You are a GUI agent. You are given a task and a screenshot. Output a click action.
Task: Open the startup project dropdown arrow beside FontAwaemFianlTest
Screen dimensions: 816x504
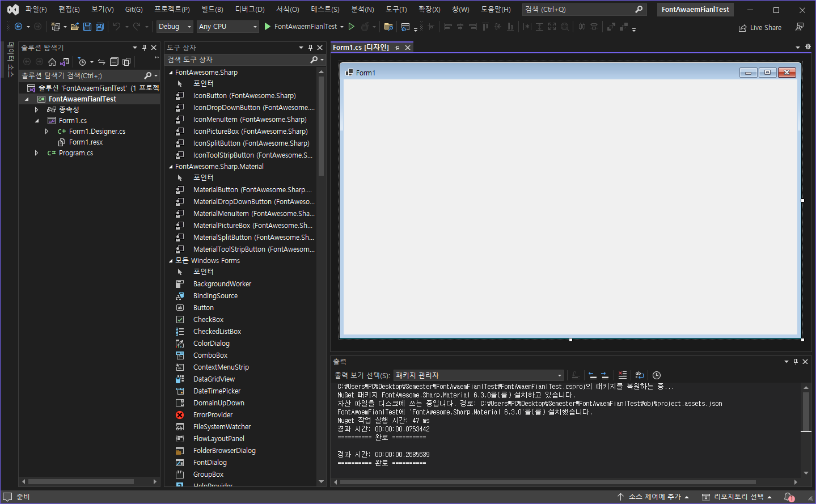tap(342, 27)
